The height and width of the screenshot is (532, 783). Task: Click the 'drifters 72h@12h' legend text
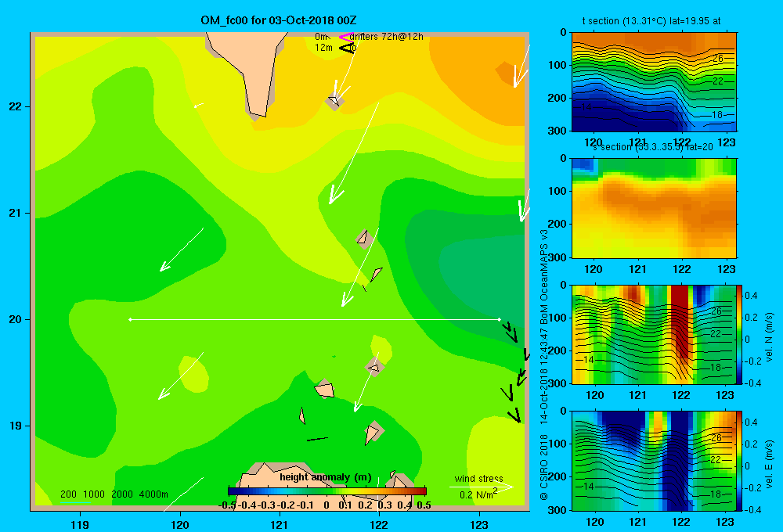(x=387, y=37)
